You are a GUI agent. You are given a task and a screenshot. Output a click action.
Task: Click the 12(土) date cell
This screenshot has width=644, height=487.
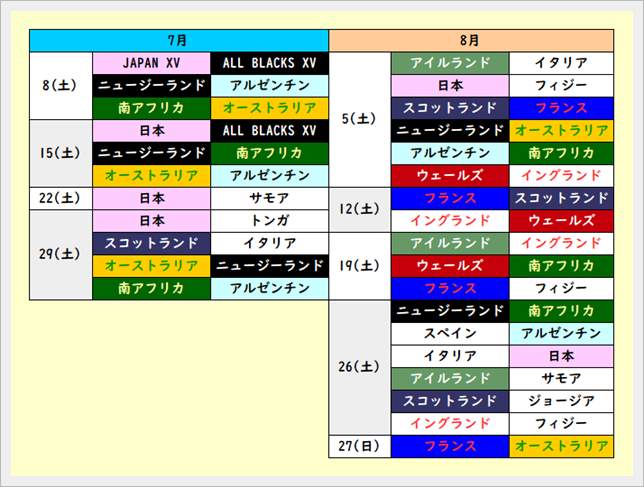pyautogui.click(x=359, y=209)
